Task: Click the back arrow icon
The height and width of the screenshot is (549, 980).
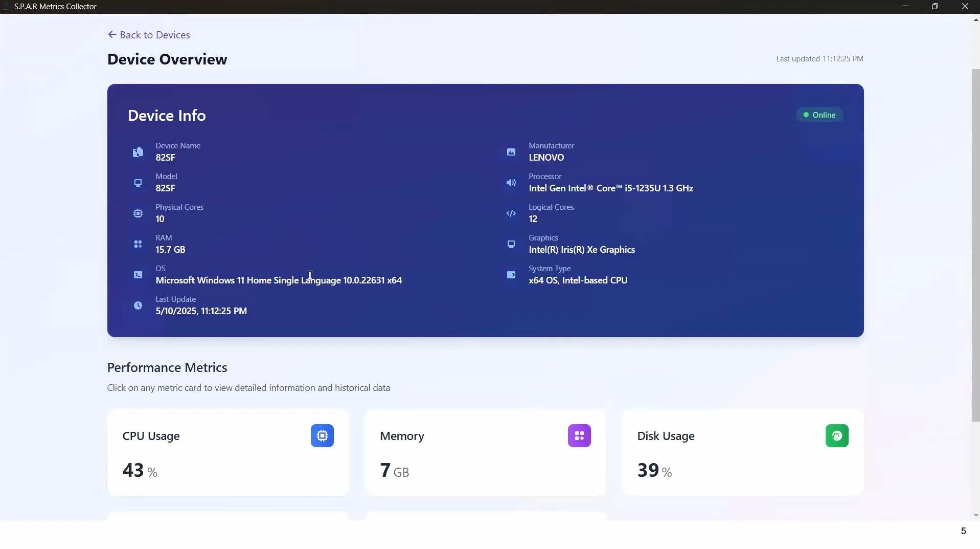Action: 112,34
